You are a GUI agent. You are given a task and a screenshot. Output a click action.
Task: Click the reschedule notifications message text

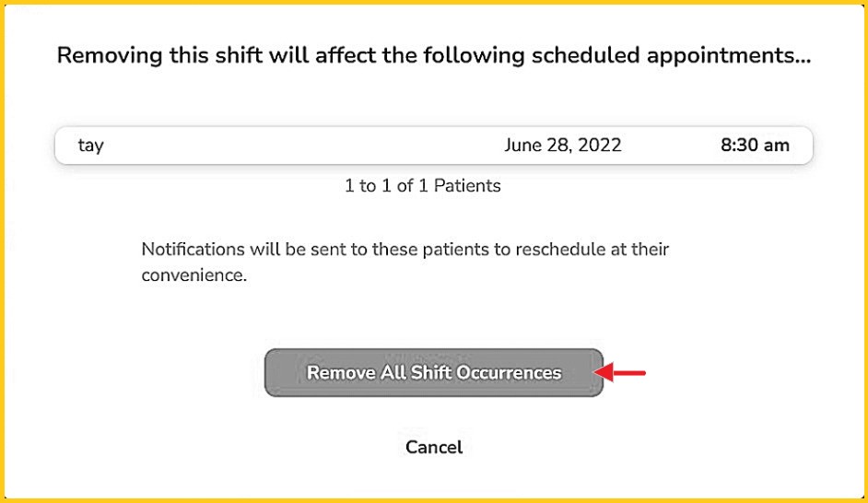[x=405, y=262]
